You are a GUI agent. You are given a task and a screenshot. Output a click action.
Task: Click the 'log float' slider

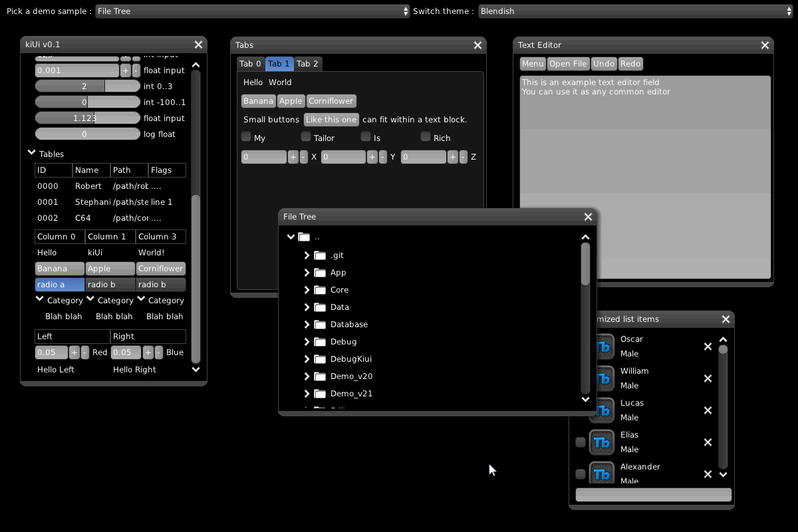point(87,134)
